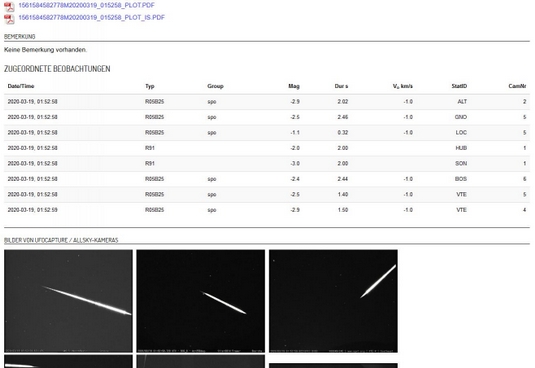Select the observation row for station ALT

(267, 102)
